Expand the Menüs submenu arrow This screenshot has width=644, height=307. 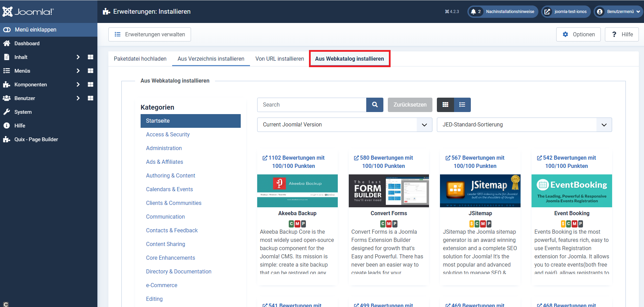[78, 71]
